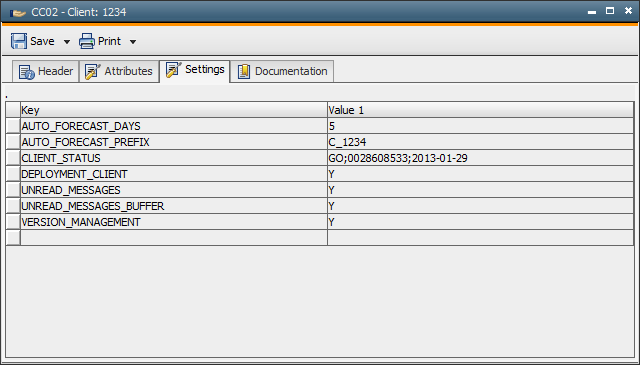
Task: Maximize the CC02 client window
Action: pos(610,11)
